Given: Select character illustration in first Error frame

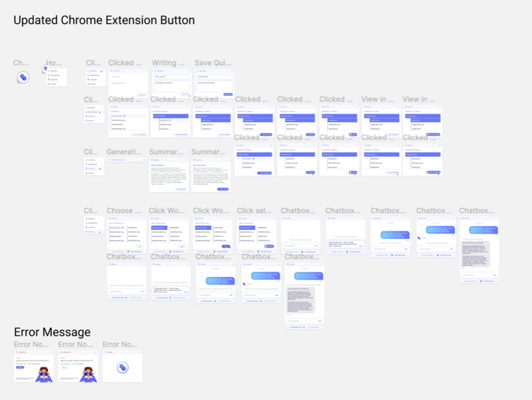Looking at the screenshot, I should (x=43, y=373).
